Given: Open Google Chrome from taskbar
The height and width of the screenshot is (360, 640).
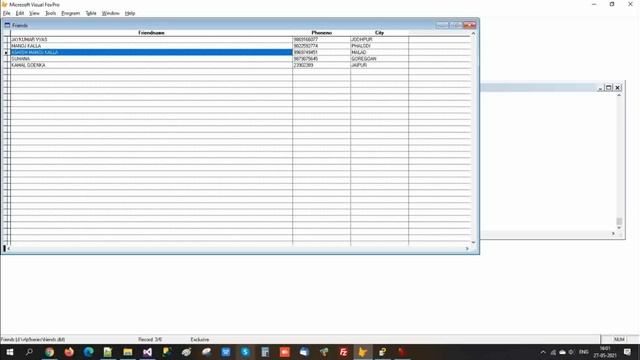Looking at the screenshot, I should coord(49,352).
